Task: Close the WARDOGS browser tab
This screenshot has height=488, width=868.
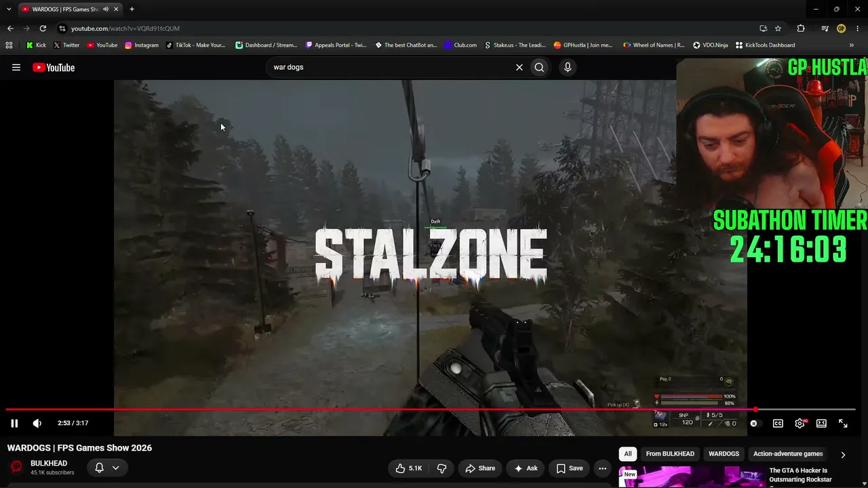Action: click(x=115, y=9)
